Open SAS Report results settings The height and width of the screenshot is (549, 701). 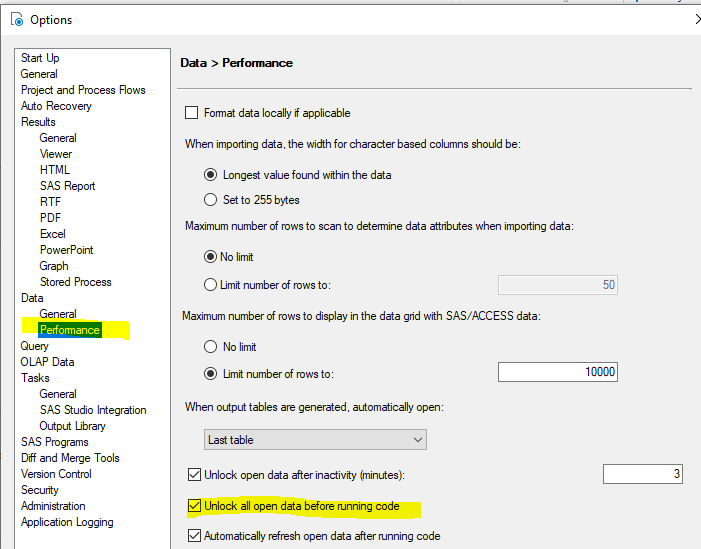point(68,186)
